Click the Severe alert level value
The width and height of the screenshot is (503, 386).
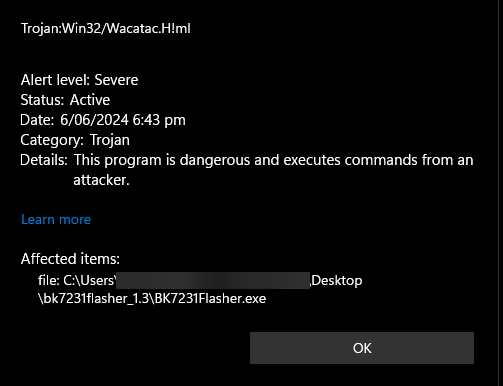pyautogui.click(x=116, y=80)
